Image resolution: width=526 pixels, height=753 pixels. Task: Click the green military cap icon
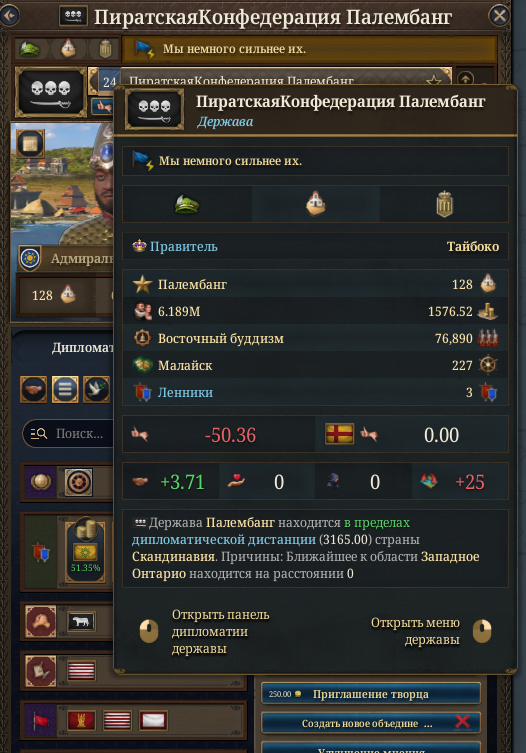tap(29, 49)
